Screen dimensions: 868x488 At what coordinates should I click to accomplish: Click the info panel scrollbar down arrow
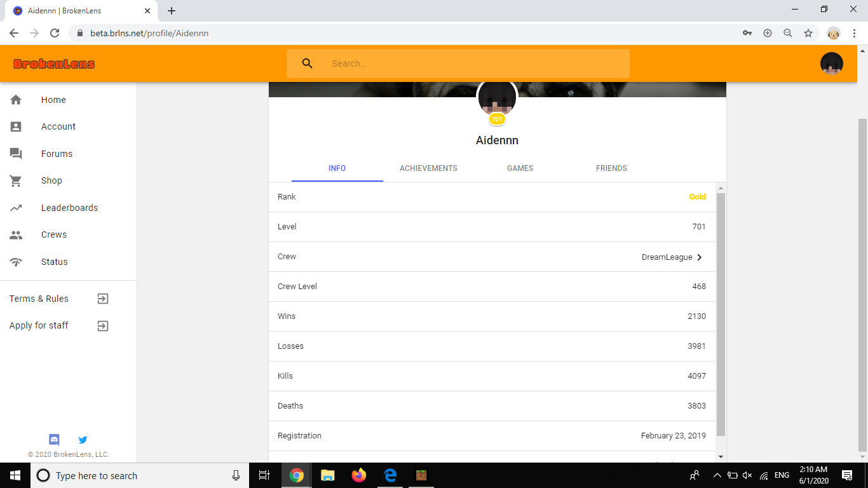[721, 456]
